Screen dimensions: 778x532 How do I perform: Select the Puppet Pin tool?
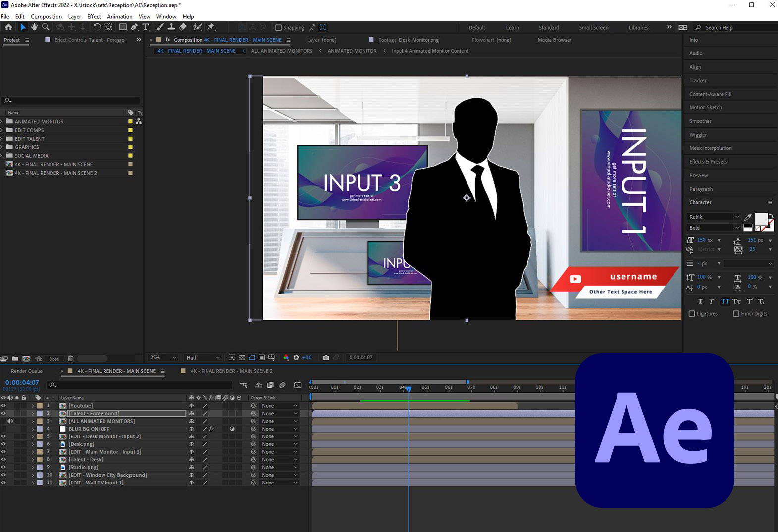[x=211, y=27]
